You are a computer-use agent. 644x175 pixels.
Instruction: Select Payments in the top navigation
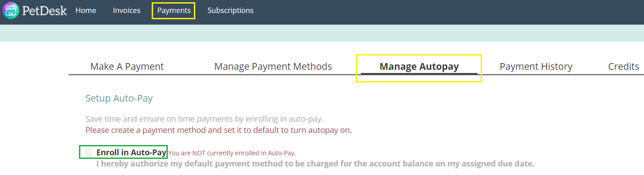pos(174,10)
